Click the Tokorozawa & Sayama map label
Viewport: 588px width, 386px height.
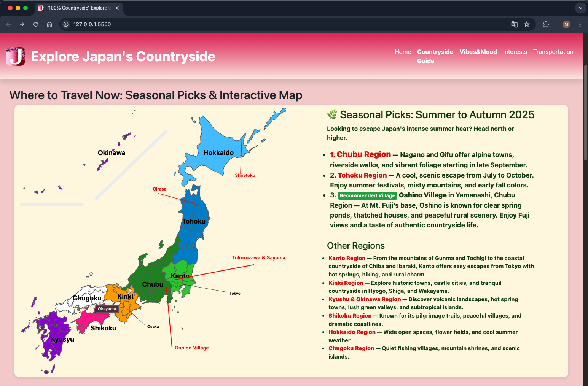pyautogui.click(x=259, y=258)
